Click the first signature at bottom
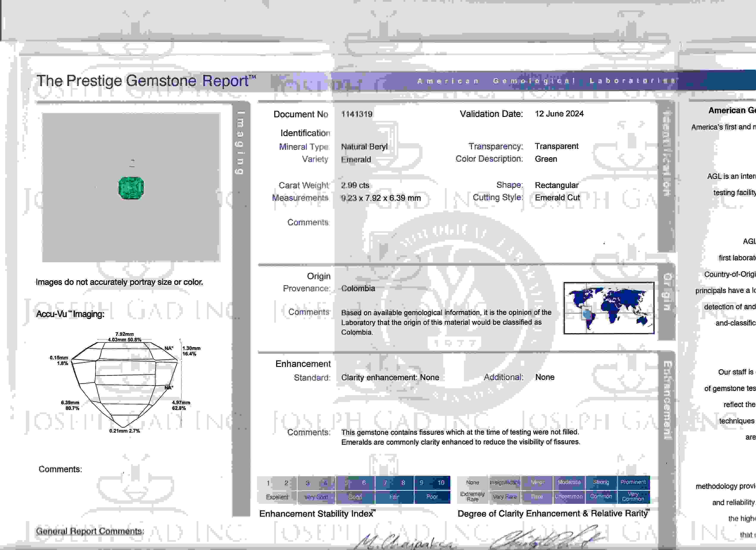Screen dimensions: 756x550 click(403, 543)
